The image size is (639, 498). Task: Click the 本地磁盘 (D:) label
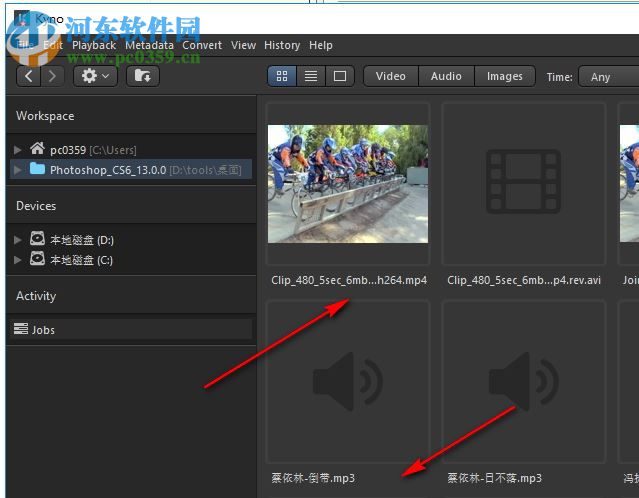point(82,240)
